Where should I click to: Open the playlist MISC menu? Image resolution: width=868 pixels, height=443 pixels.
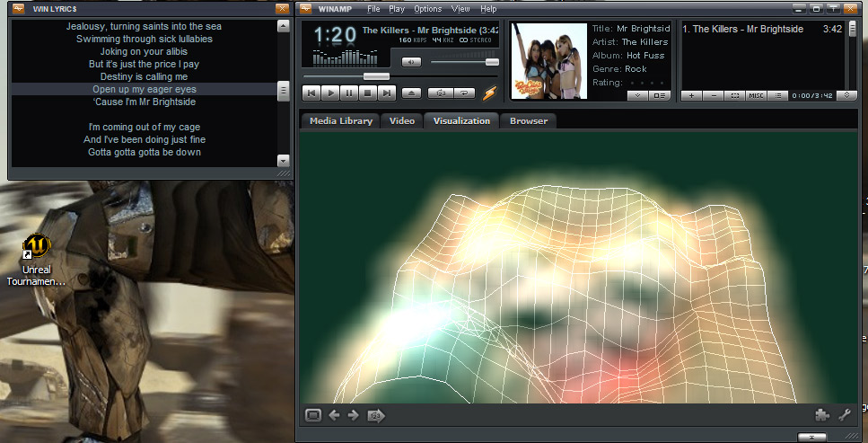[756, 95]
